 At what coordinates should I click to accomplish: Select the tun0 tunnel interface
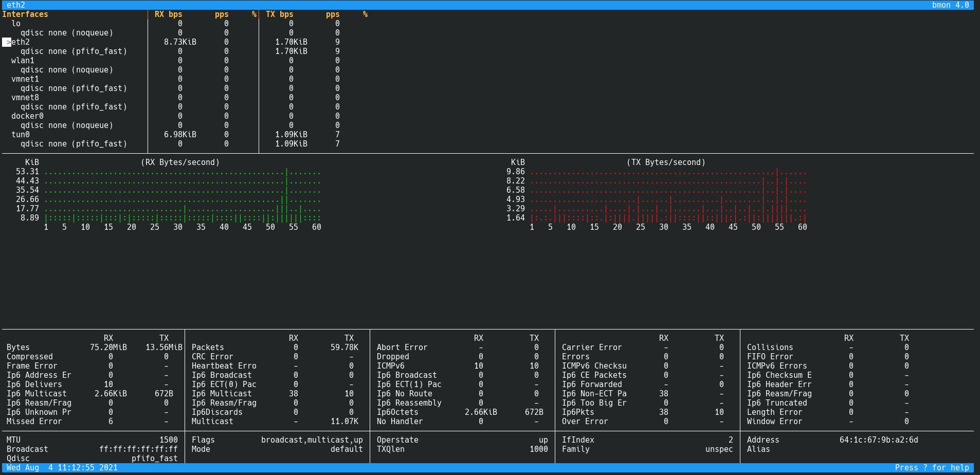[21, 135]
